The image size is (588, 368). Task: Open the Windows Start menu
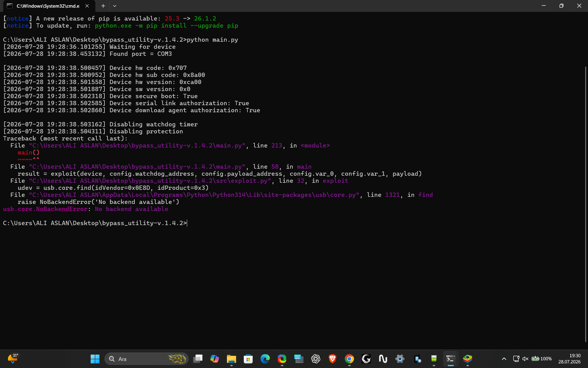[95, 359]
